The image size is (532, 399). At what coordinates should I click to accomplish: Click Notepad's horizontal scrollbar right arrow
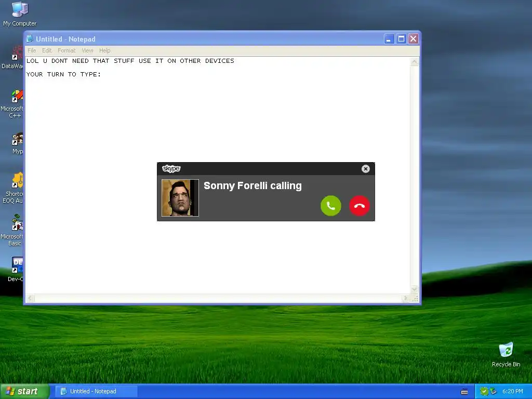tap(405, 298)
